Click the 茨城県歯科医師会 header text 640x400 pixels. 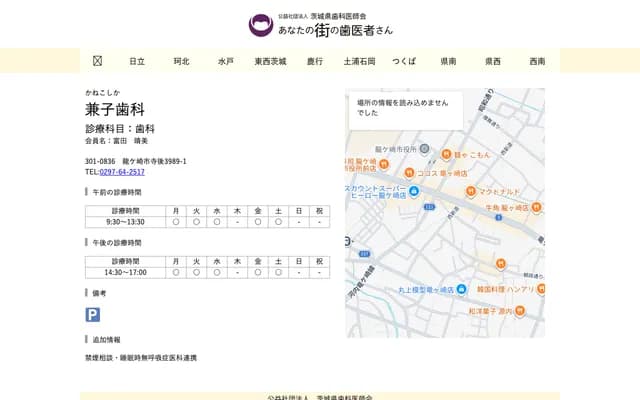[338, 16]
